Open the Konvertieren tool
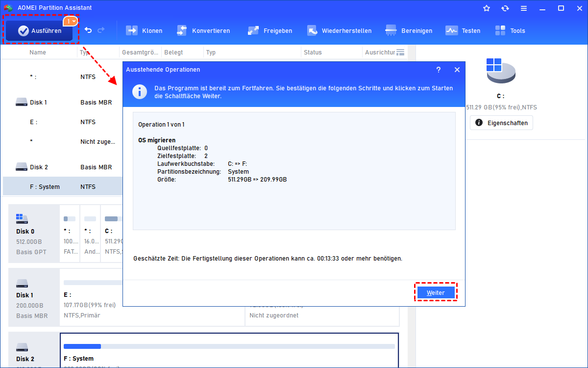The width and height of the screenshot is (588, 368). point(203,30)
